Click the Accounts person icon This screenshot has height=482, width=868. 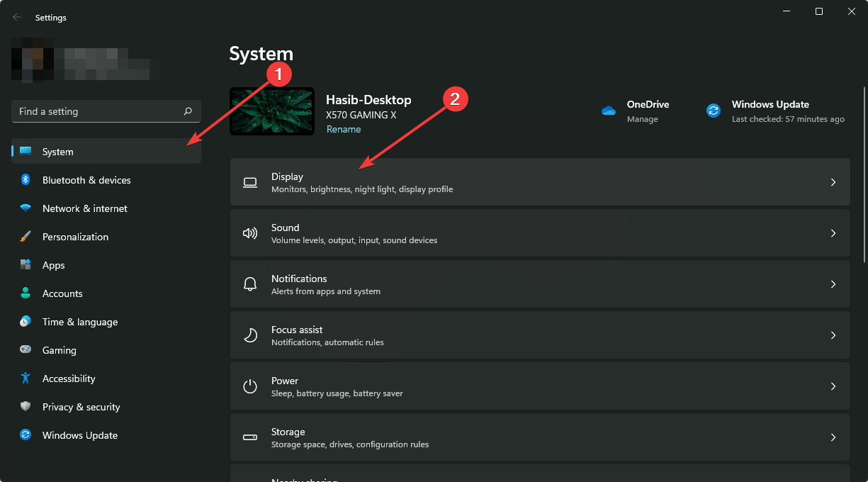click(x=26, y=293)
